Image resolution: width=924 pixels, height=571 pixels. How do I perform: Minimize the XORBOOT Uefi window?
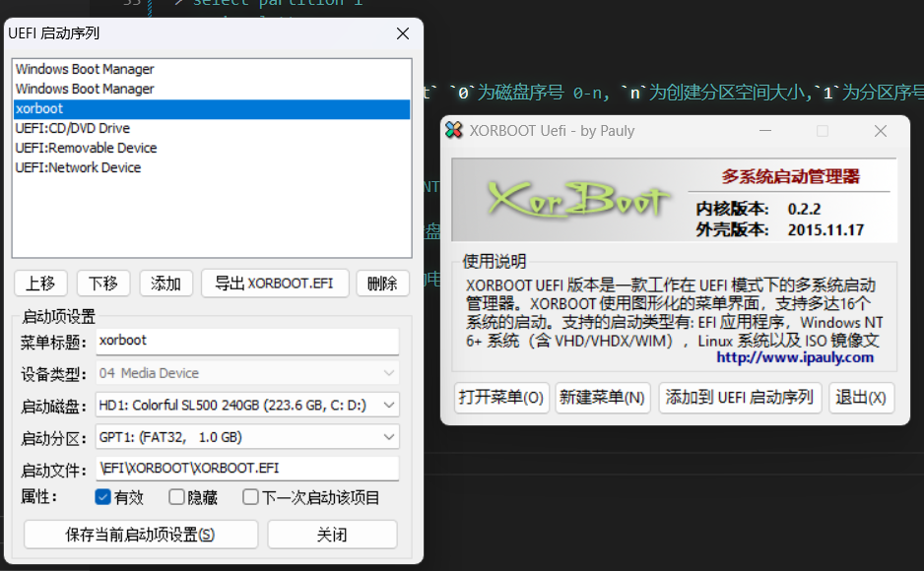[x=765, y=131]
